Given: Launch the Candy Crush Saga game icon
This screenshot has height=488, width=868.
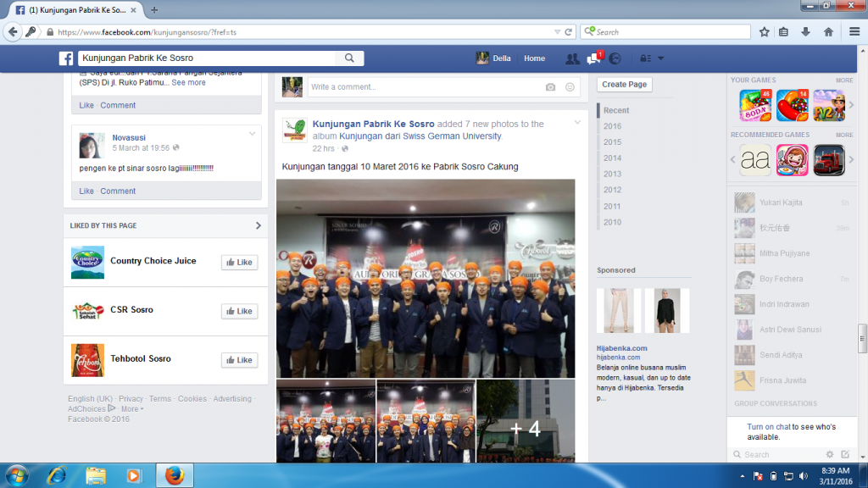Looking at the screenshot, I should pos(793,105).
